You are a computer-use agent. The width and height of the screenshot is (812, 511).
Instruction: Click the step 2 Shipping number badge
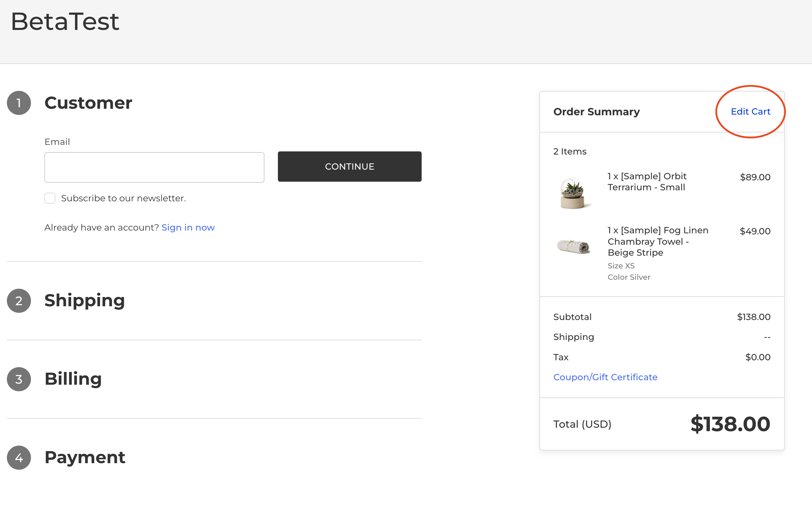coord(19,301)
